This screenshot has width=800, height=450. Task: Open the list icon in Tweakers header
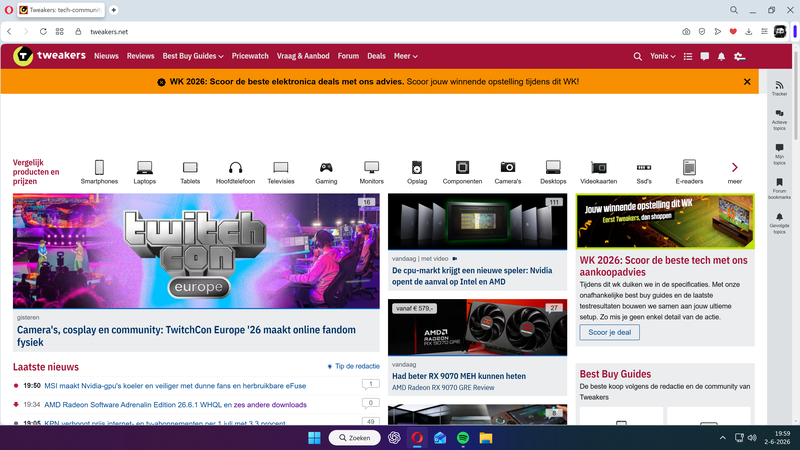(688, 57)
